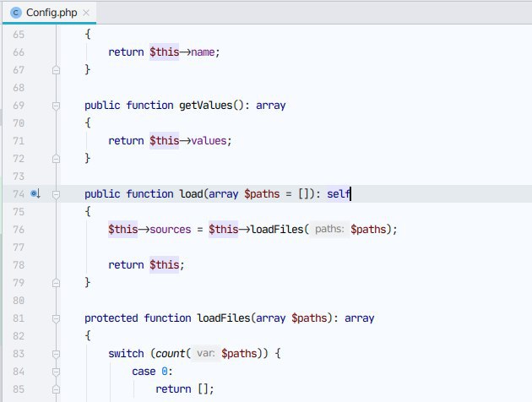The height and width of the screenshot is (402, 532).
Task: Collapse loadFiles function fold on line 81
Action: [x=56, y=318]
